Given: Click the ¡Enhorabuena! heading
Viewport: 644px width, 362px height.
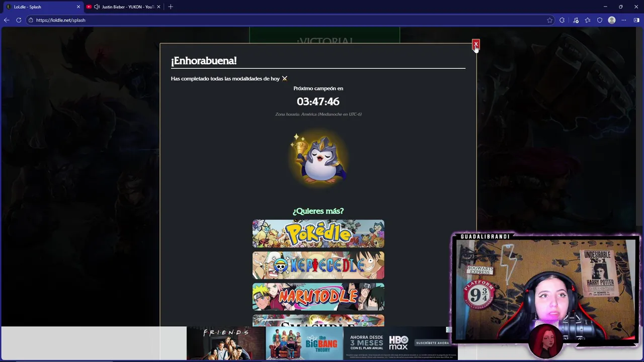Looking at the screenshot, I should (204, 61).
